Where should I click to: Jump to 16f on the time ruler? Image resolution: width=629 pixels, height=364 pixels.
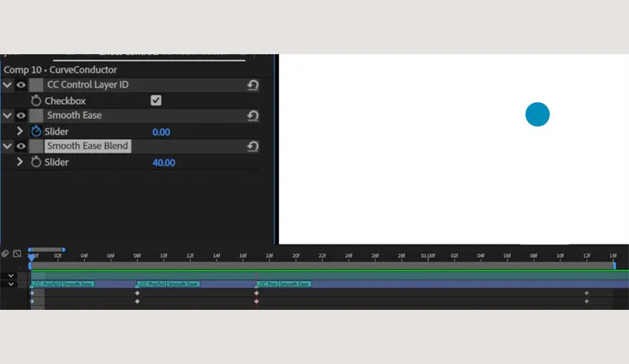point(243,256)
